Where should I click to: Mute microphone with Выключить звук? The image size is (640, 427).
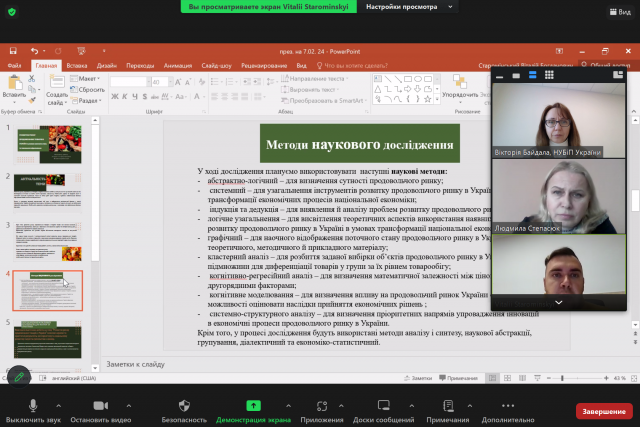[32, 405]
